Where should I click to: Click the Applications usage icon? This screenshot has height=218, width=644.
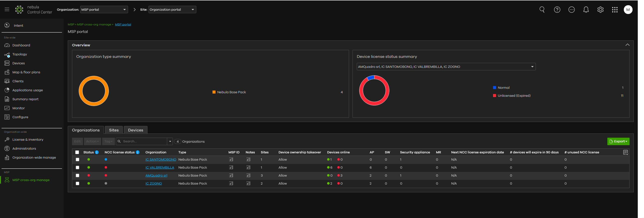(x=7, y=90)
